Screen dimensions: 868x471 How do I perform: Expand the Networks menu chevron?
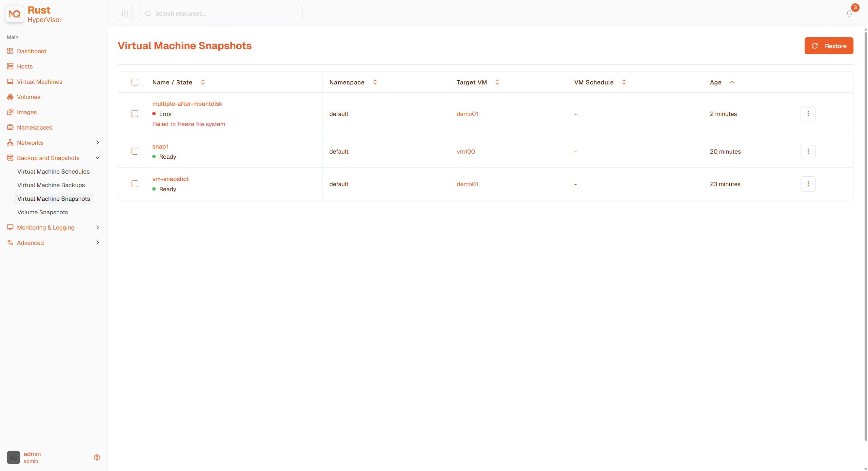point(98,142)
